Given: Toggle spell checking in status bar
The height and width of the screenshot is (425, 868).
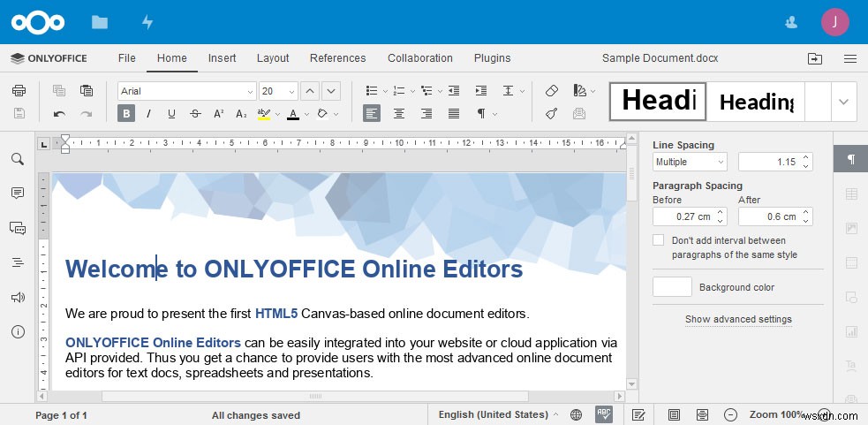Looking at the screenshot, I should point(605,414).
